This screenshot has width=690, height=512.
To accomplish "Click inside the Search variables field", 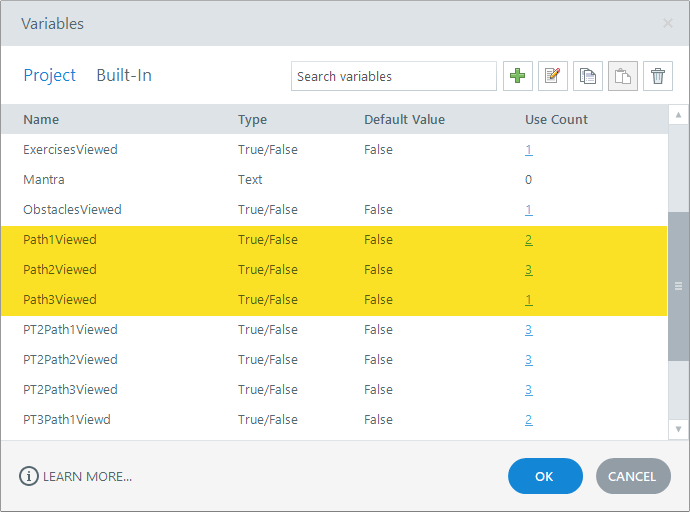I will click(393, 76).
